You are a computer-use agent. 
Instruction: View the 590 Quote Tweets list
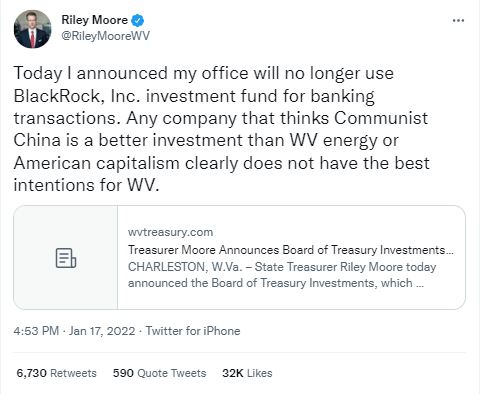(159, 373)
